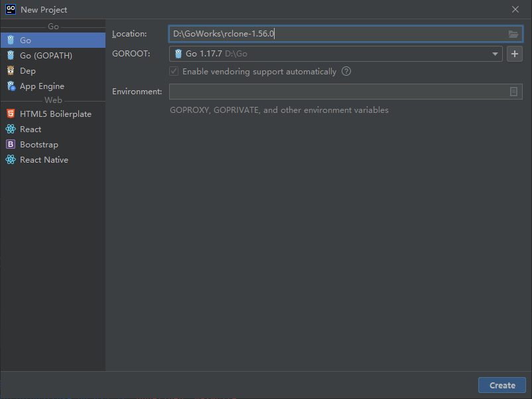Select the Dep project type

53,70
